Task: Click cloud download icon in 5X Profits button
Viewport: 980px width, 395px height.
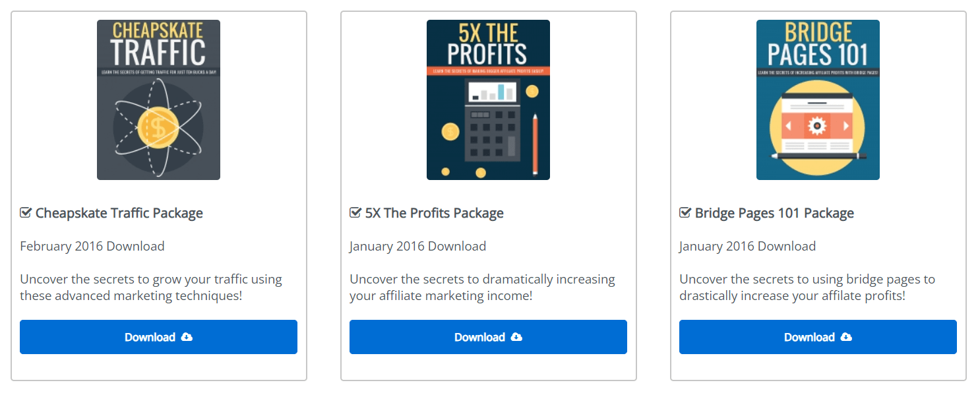Action: [x=517, y=337]
